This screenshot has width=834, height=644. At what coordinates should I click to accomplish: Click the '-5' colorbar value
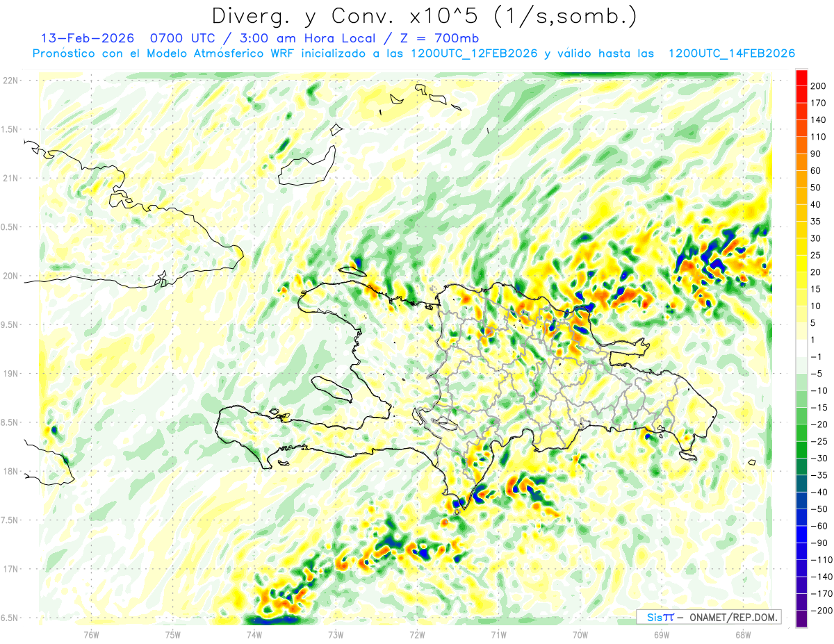pos(817,374)
